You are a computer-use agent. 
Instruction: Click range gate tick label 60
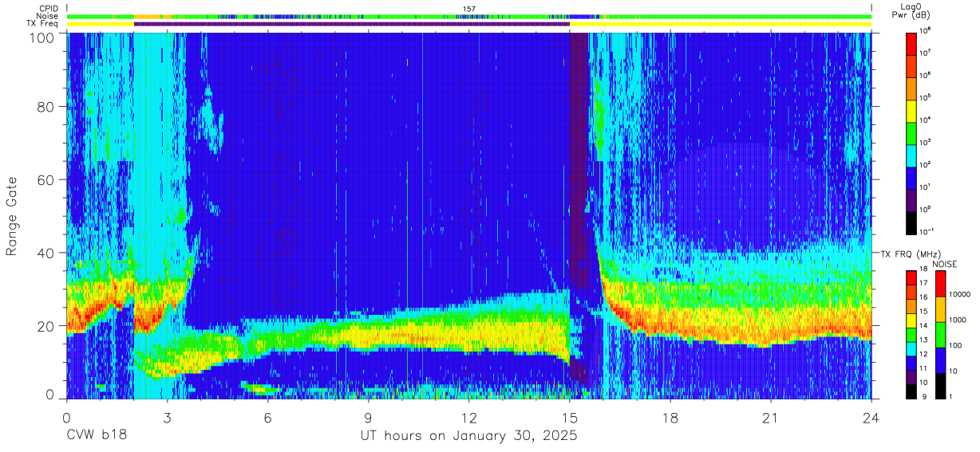click(47, 180)
